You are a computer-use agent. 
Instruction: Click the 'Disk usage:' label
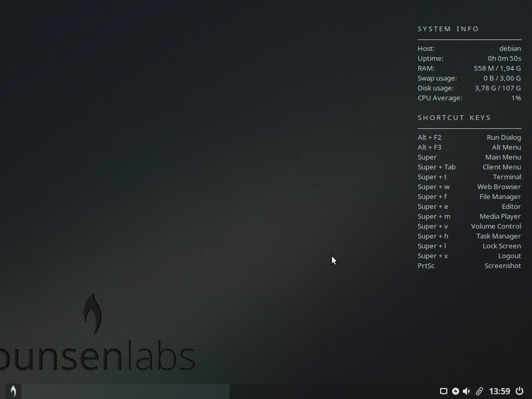click(x=436, y=88)
